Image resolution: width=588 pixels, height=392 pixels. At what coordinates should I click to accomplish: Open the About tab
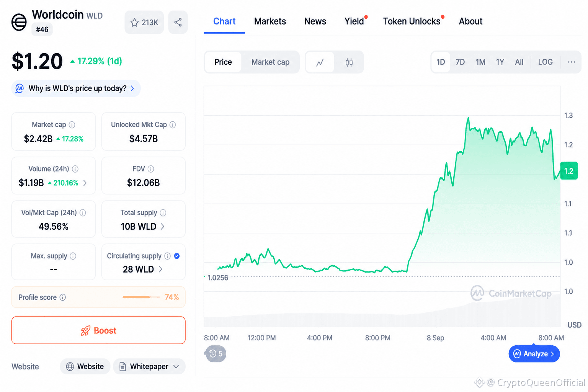470,21
